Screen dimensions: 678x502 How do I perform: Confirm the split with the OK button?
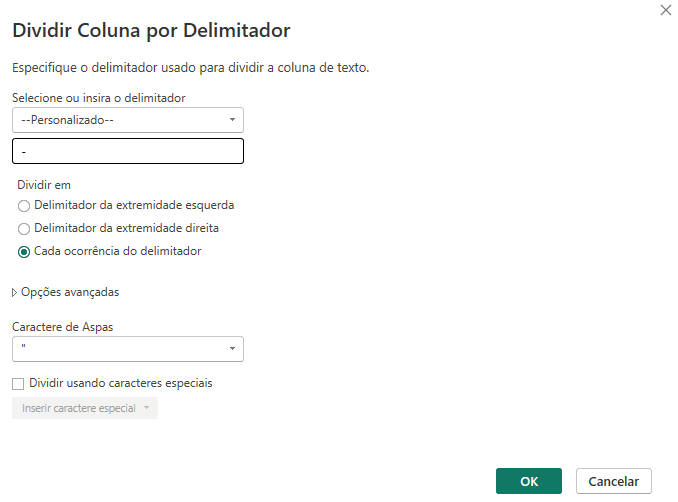pyautogui.click(x=528, y=481)
